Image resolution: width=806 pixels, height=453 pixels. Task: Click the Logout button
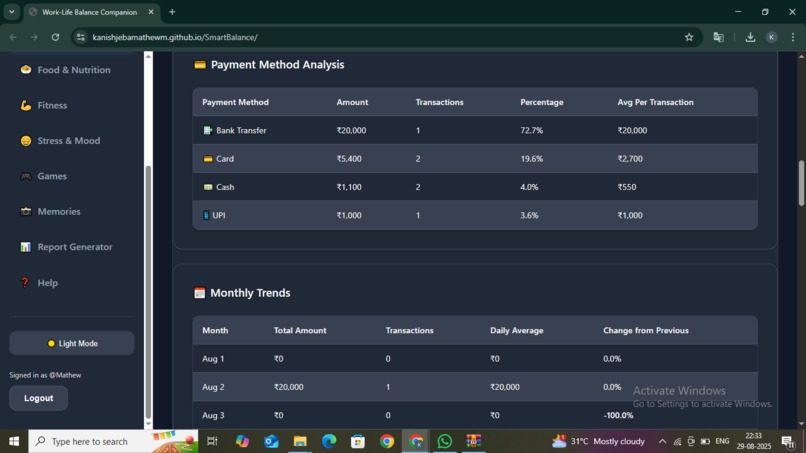point(39,398)
